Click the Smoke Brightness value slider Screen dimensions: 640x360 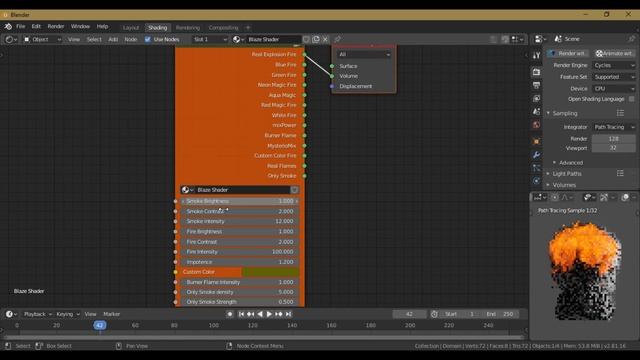(x=240, y=201)
